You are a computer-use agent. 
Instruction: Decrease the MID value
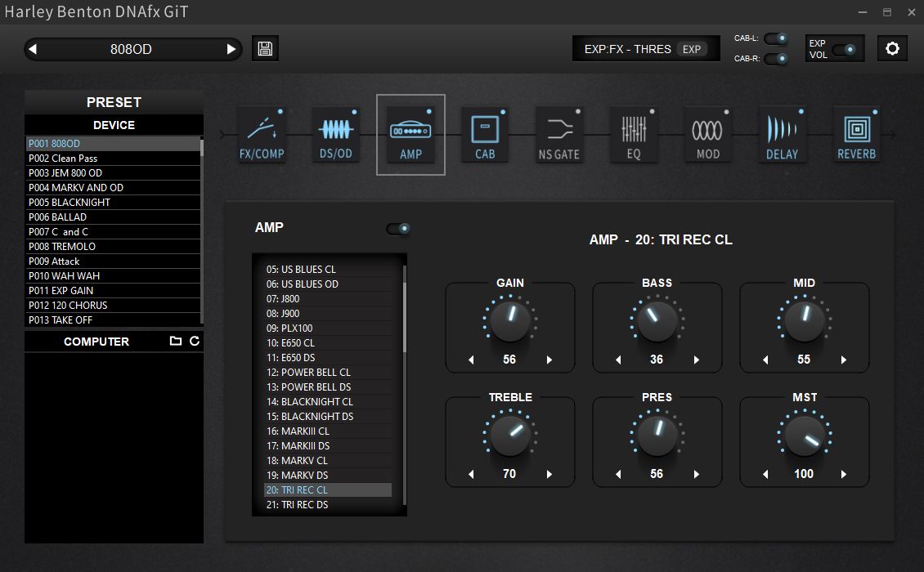(x=765, y=360)
